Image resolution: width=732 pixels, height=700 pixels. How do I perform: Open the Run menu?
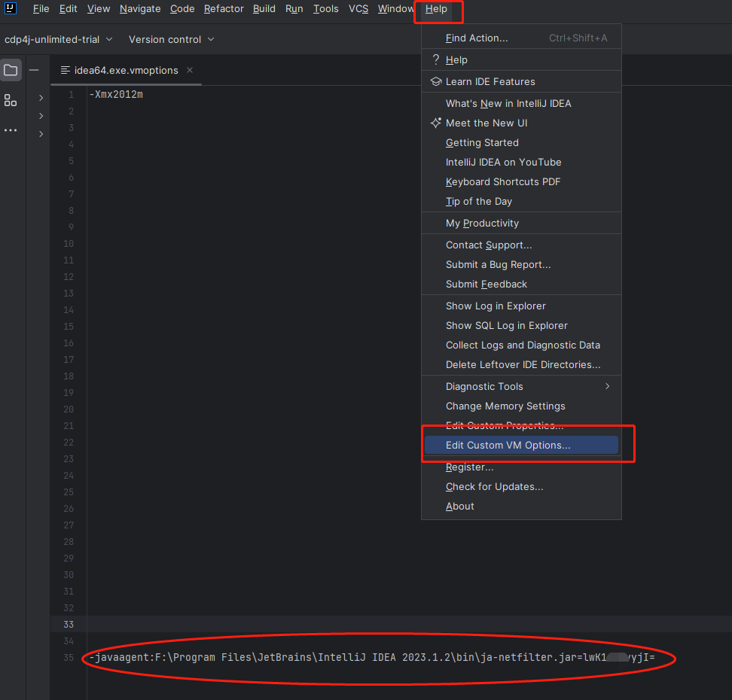click(x=294, y=9)
